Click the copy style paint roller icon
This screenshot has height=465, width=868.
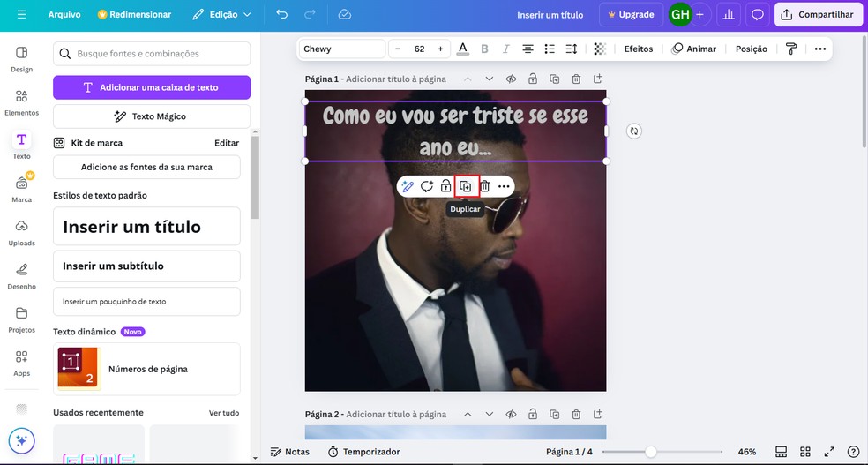(x=791, y=49)
